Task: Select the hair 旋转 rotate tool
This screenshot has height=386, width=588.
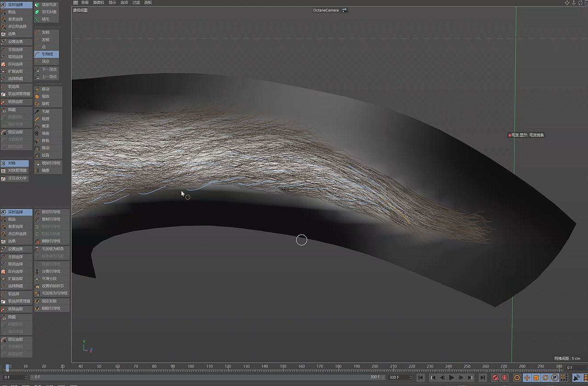Action: 48,104
